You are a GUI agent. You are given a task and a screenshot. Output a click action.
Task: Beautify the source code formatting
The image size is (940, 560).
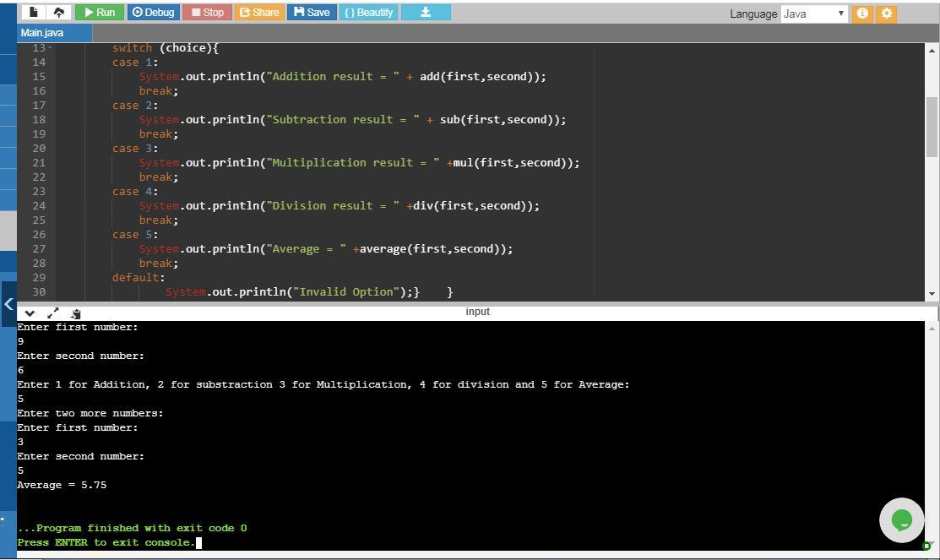pos(369,12)
